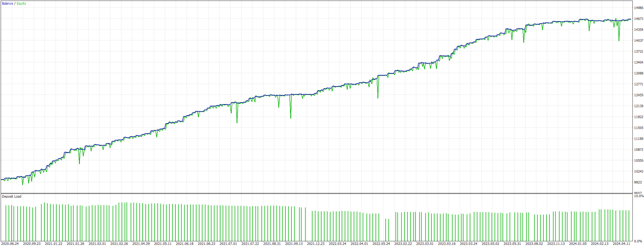Click the 2021.12.23 date on the time axis
This screenshot has height=246, width=644.
coord(316,244)
